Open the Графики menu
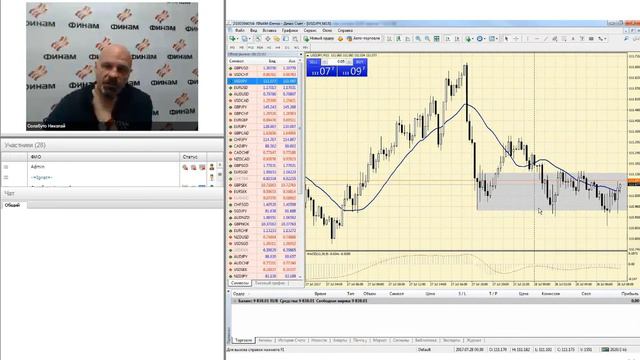Image resolution: width=640 pixels, height=360 pixels. [x=290, y=30]
